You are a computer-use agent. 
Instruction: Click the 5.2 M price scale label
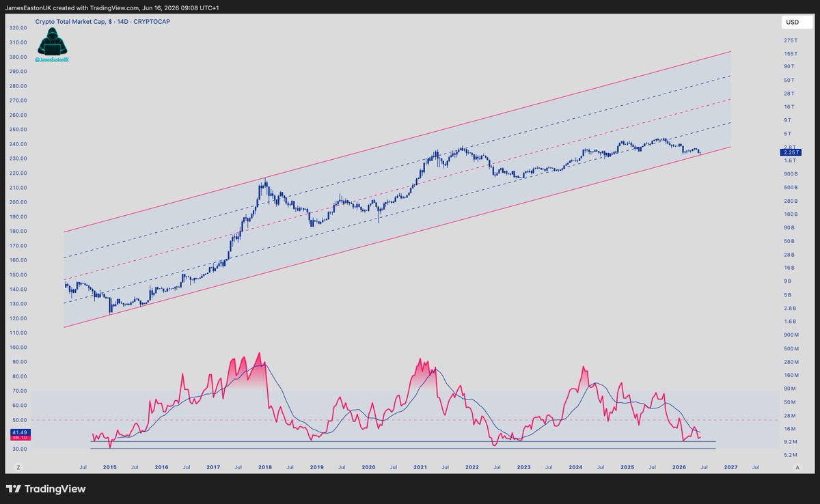tap(791, 455)
